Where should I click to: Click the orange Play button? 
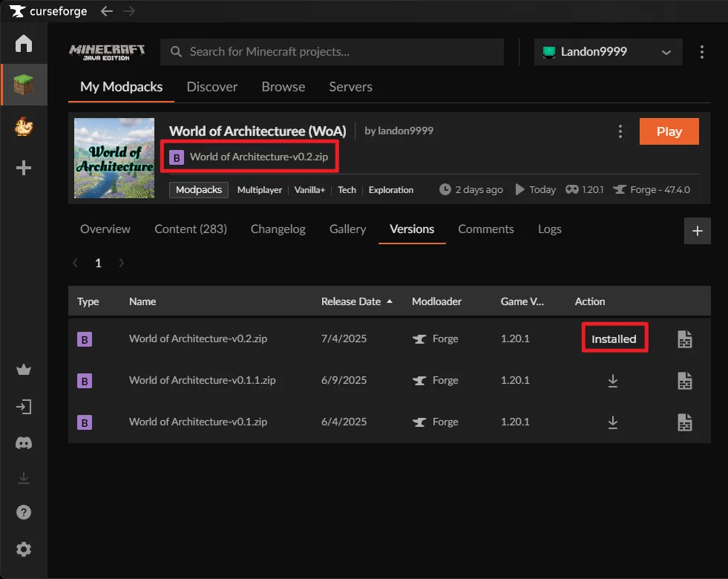(x=669, y=131)
